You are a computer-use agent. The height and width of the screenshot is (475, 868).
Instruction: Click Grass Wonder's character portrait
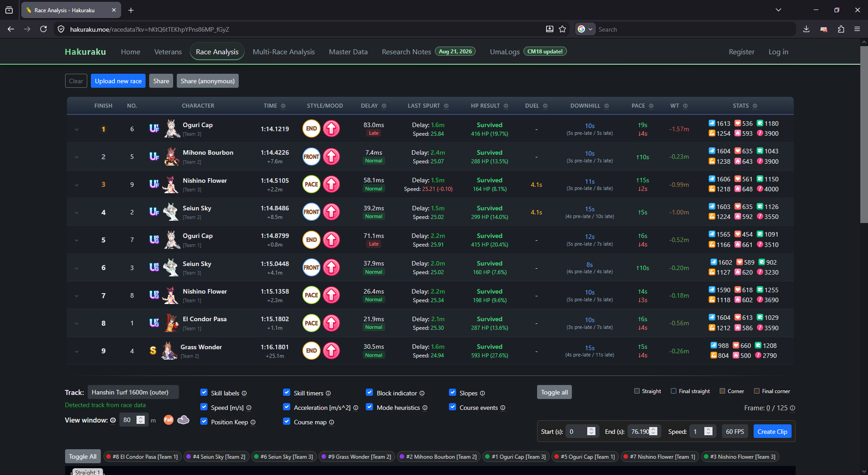coord(170,351)
